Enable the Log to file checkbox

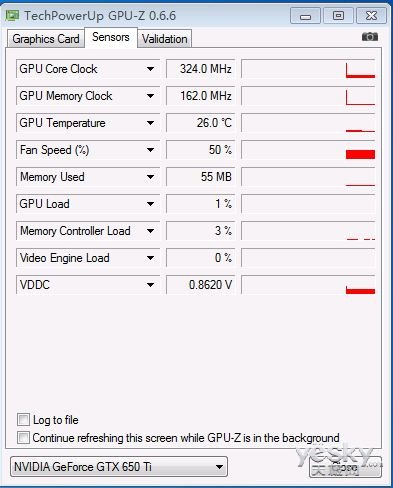pyautogui.click(x=23, y=420)
